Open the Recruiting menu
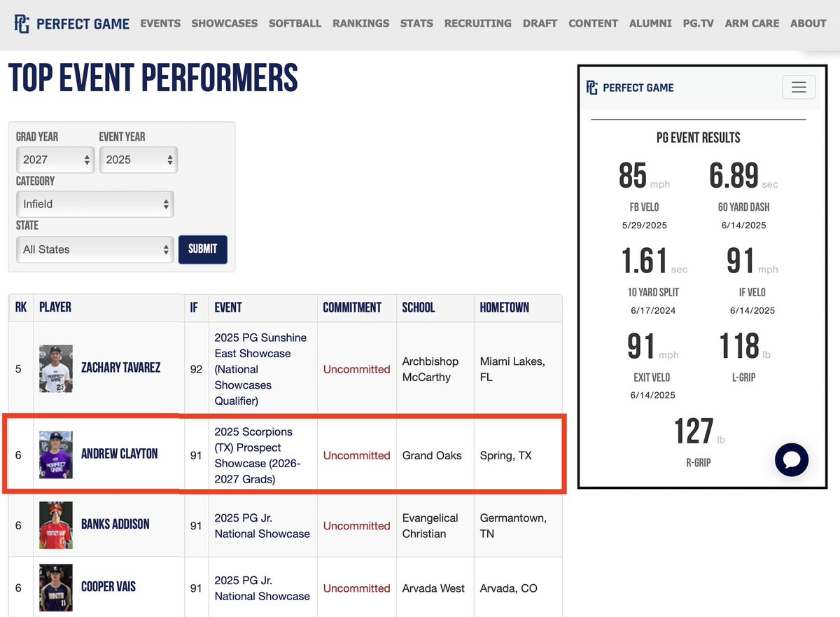The height and width of the screenshot is (617, 840). (478, 23)
